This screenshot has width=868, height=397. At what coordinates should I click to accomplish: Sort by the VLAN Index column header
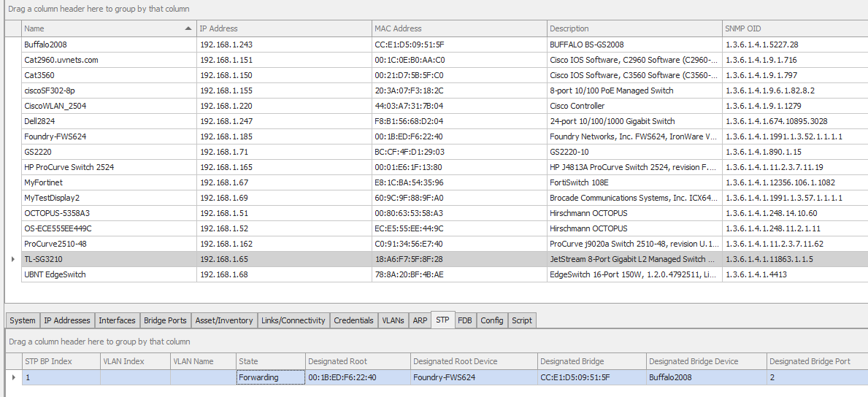135,361
